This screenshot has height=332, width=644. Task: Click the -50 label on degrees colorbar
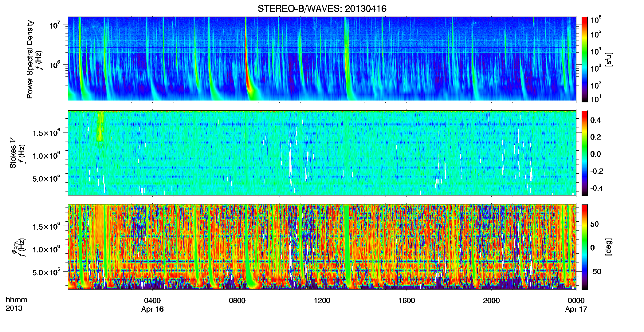[x=595, y=272]
